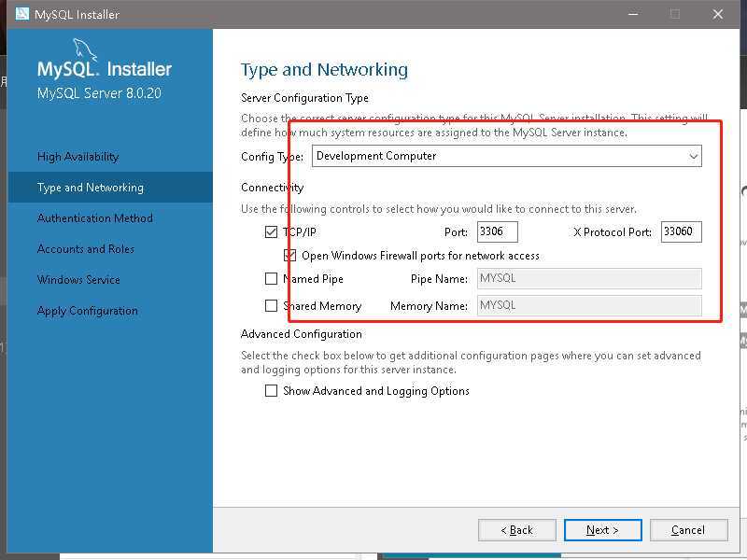The width and height of the screenshot is (747, 560).
Task: Click the Cancel button
Action: pos(688,530)
